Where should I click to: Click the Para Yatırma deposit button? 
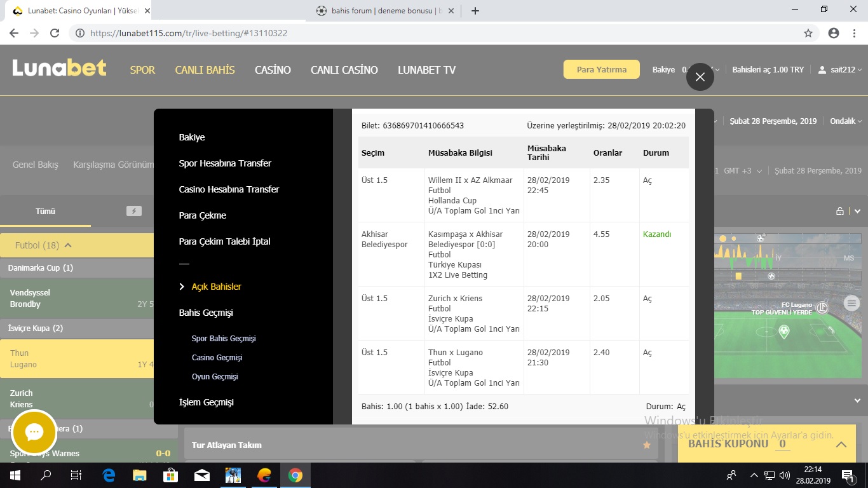click(602, 70)
